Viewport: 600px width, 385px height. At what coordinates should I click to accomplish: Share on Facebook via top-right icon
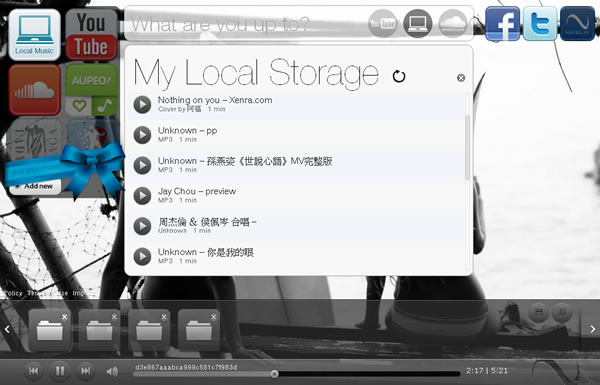coord(502,23)
